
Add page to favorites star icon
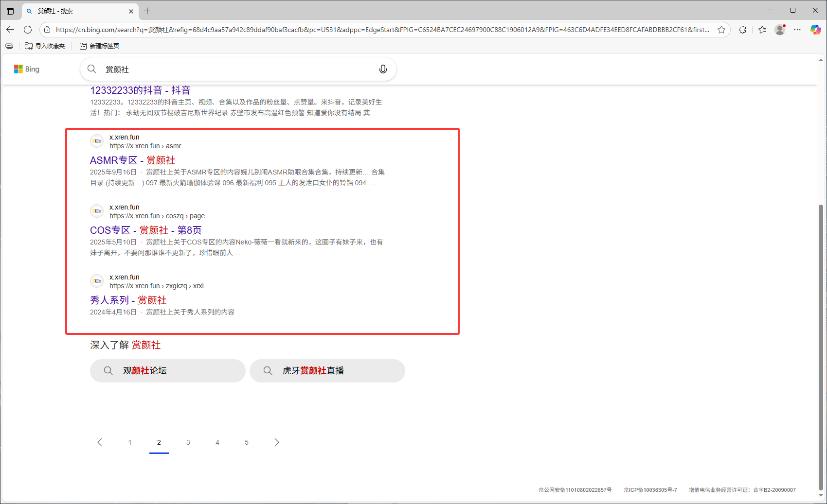pos(721,30)
